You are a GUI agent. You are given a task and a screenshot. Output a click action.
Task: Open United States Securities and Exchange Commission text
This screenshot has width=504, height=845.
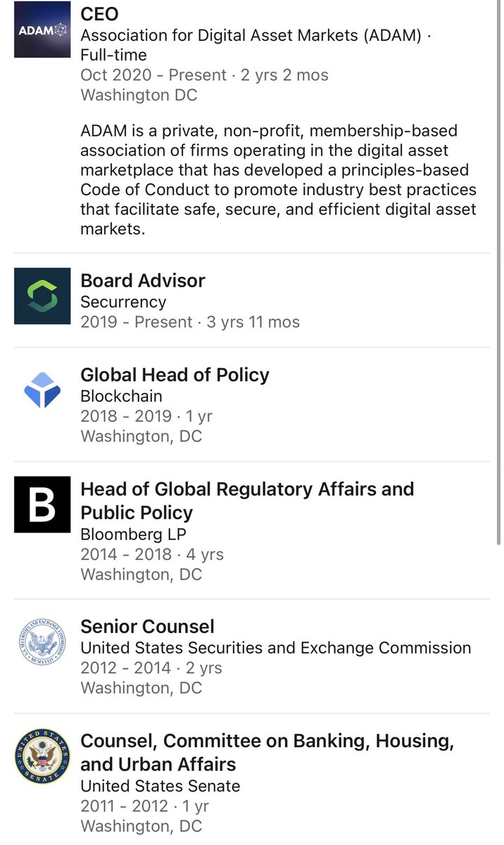(x=275, y=648)
